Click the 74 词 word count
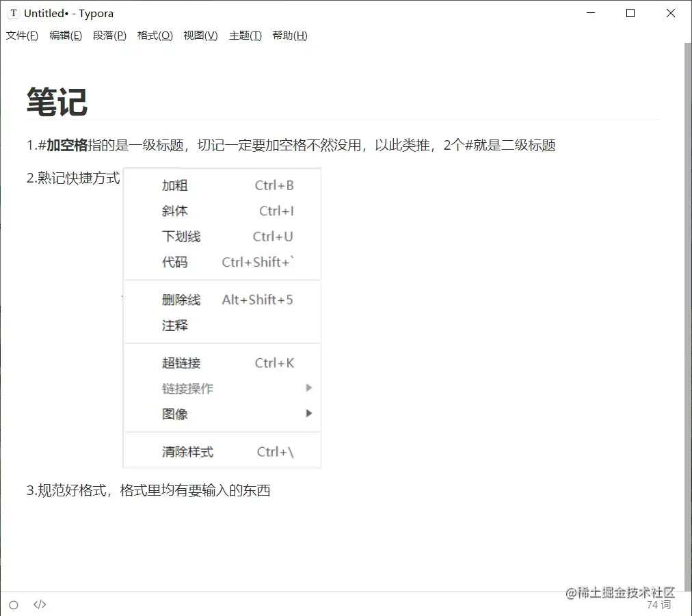 pyautogui.click(x=658, y=604)
